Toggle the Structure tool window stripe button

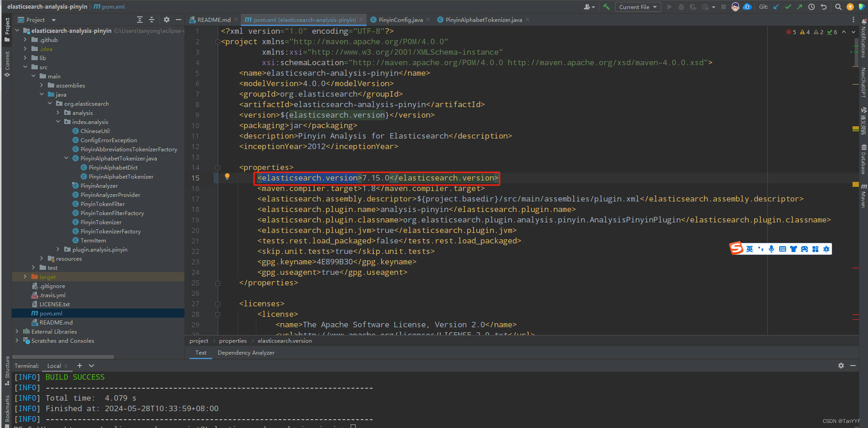[7, 370]
